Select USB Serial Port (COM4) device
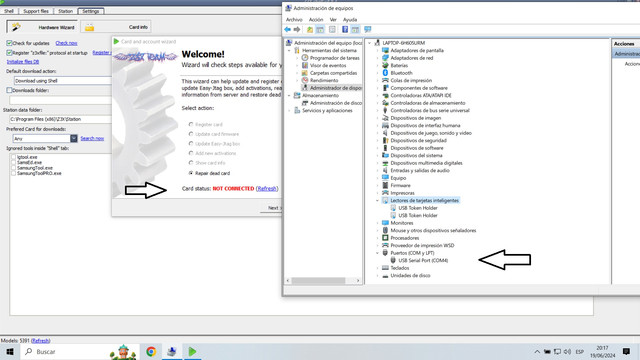This screenshot has width=640, height=360. click(423, 260)
